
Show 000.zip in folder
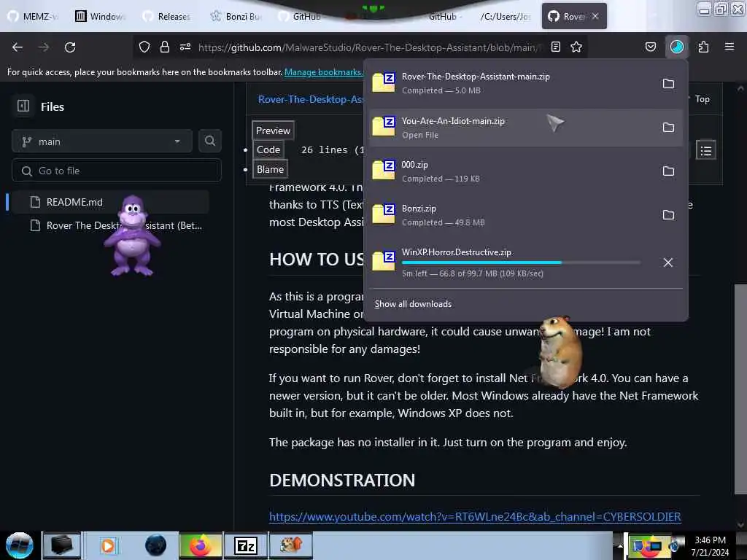tap(668, 171)
